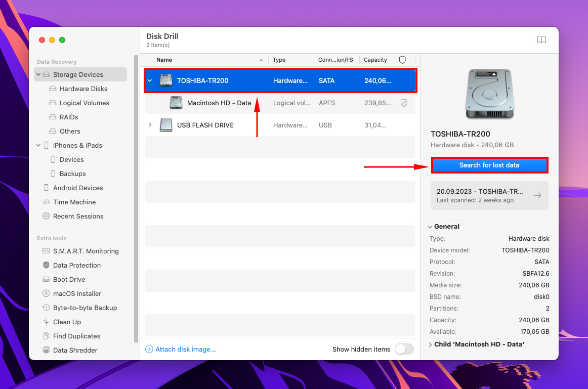This screenshot has height=389, width=588.
Task: Click the sidebar vertical scrollbar
Action: coord(136,199)
